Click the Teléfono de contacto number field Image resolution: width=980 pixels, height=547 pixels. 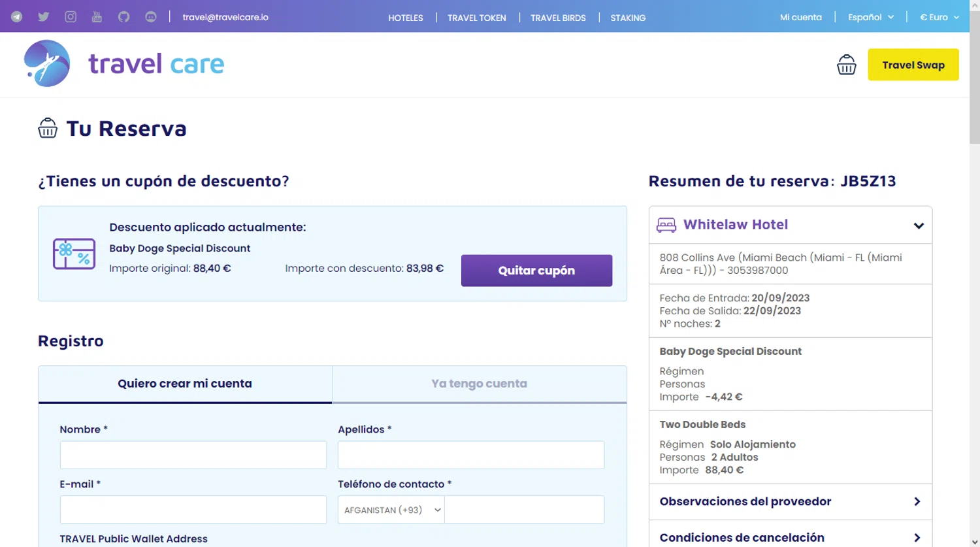pyautogui.click(x=525, y=510)
